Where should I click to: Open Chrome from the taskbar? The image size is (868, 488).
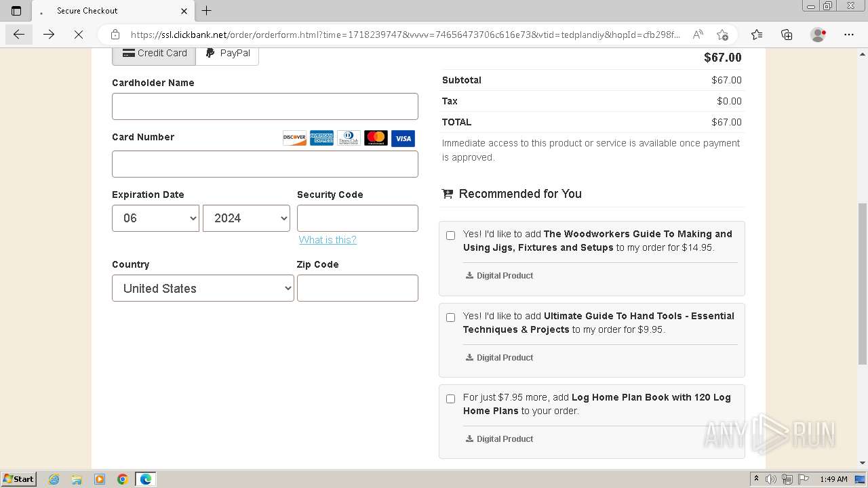coord(123,479)
